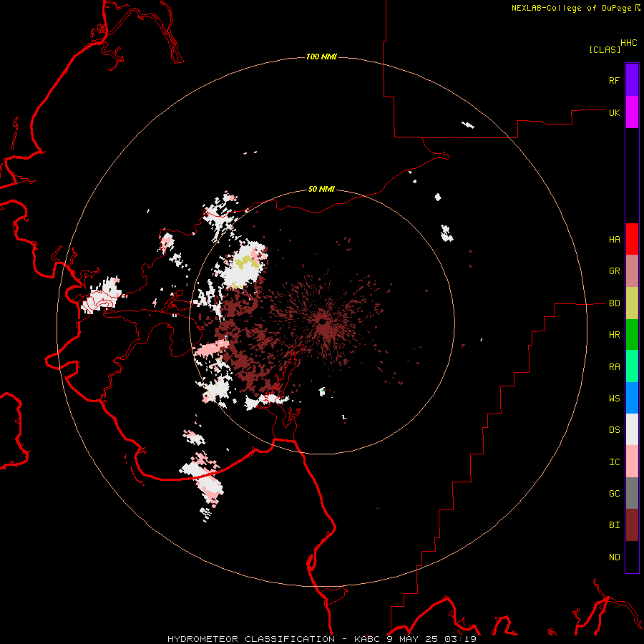Click the GC legend label
Viewport: 644px width, 644px height.
click(x=614, y=494)
